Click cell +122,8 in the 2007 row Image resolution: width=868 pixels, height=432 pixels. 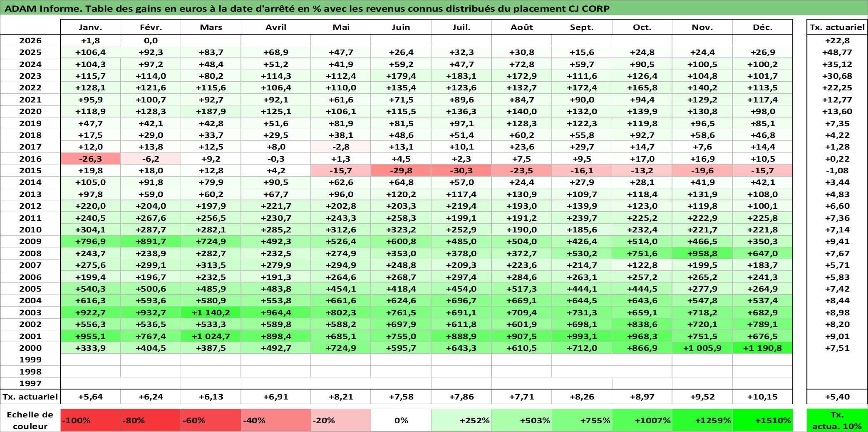[x=642, y=265]
